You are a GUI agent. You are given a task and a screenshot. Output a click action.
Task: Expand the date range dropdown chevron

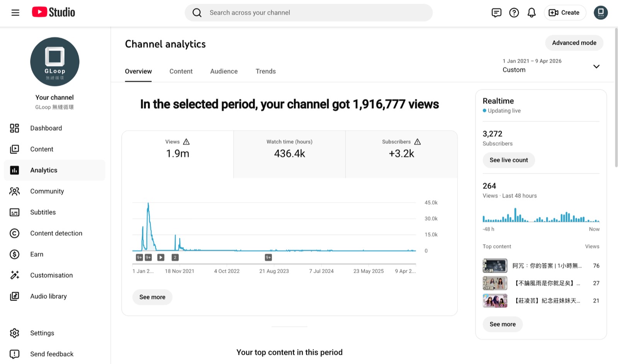click(596, 66)
